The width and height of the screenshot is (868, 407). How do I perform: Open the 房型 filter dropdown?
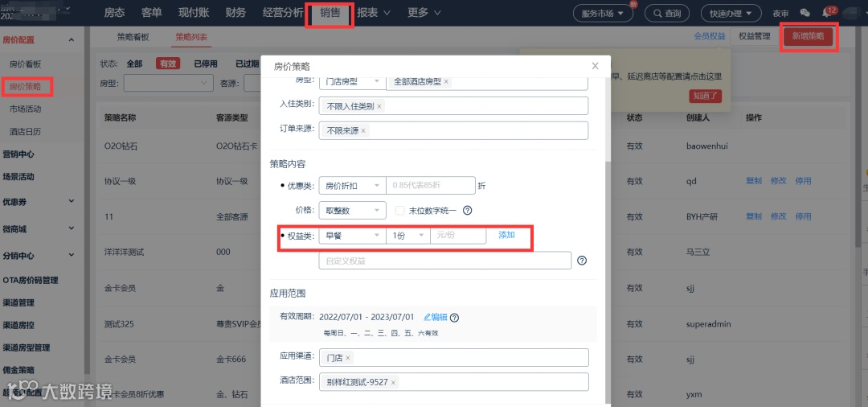(168, 83)
